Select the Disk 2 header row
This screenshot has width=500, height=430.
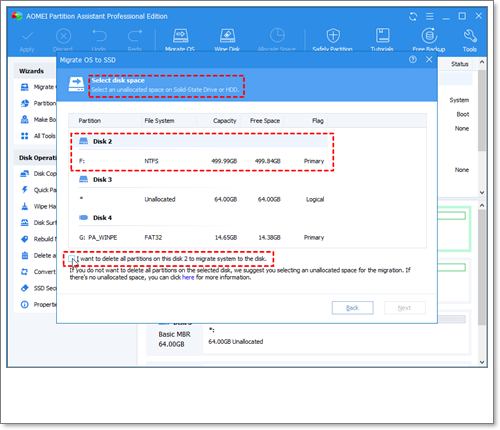click(202, 141)
